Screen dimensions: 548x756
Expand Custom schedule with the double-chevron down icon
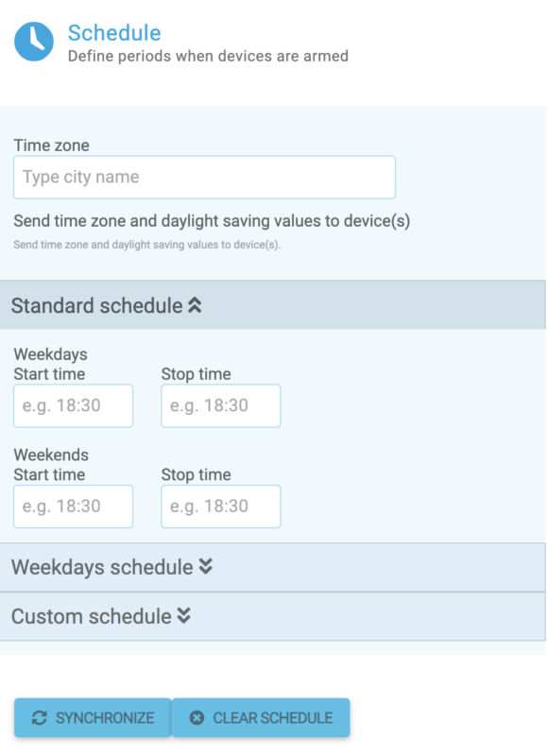click(183, 616)
